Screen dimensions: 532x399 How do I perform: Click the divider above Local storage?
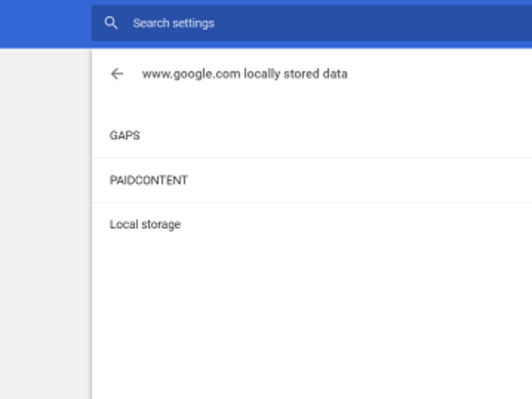[x=310, y=202]
